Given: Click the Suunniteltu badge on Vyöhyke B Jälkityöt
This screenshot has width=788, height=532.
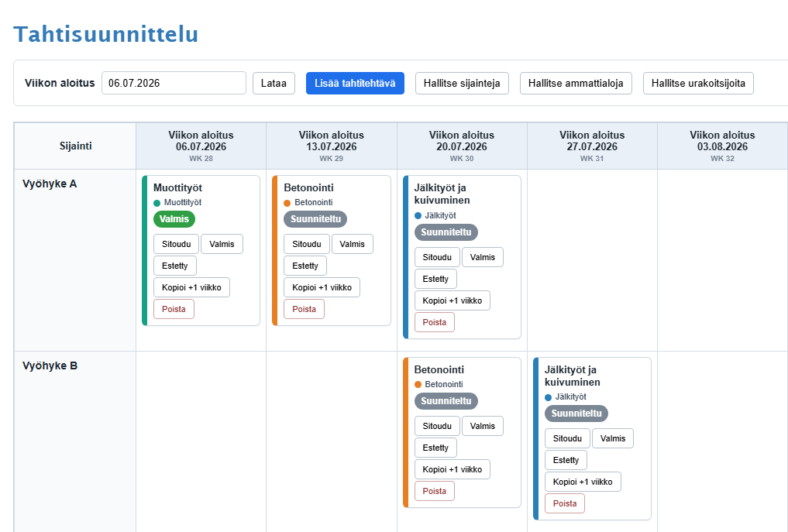Looking at the screenshot, I should coord(576,414).
